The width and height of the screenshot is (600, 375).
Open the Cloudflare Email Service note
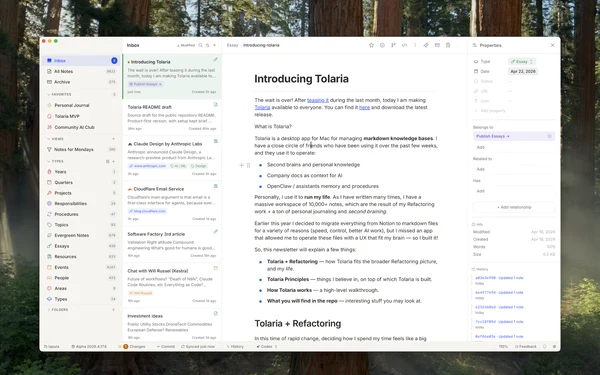(x=172, y=203)
